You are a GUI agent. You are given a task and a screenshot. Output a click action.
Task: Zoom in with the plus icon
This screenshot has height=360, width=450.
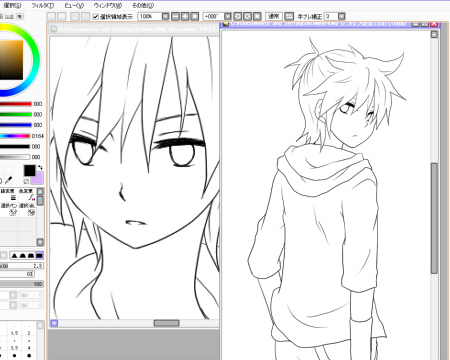coord(185,16)
